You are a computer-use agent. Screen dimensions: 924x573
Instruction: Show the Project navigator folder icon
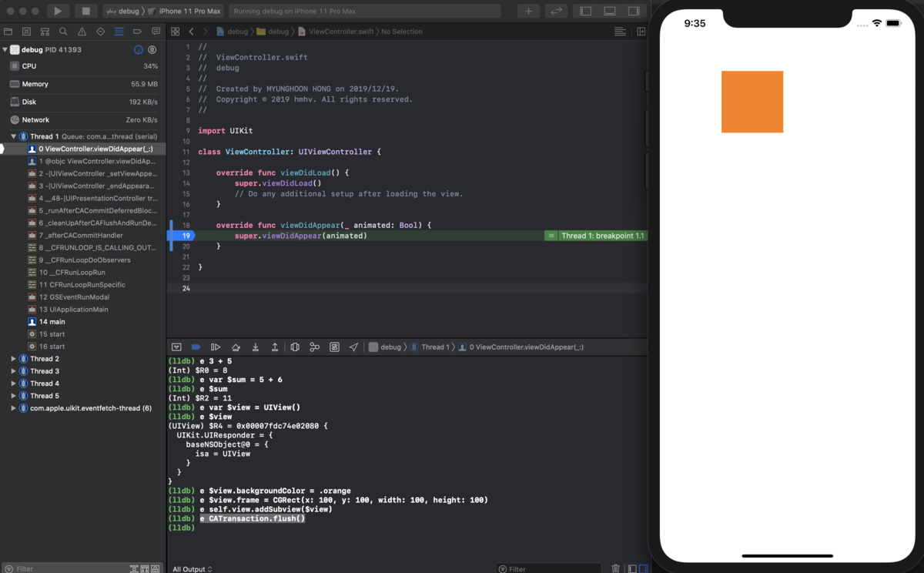click(8, 32)
